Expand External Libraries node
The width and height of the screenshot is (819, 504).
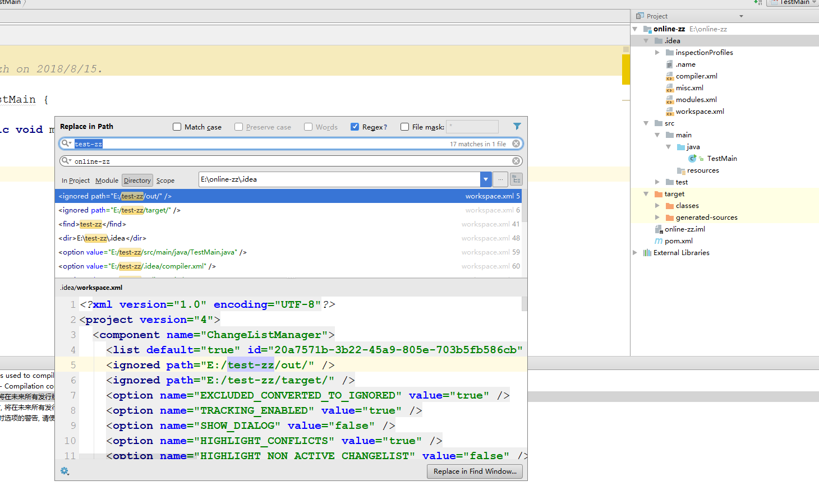click(635, 253)
